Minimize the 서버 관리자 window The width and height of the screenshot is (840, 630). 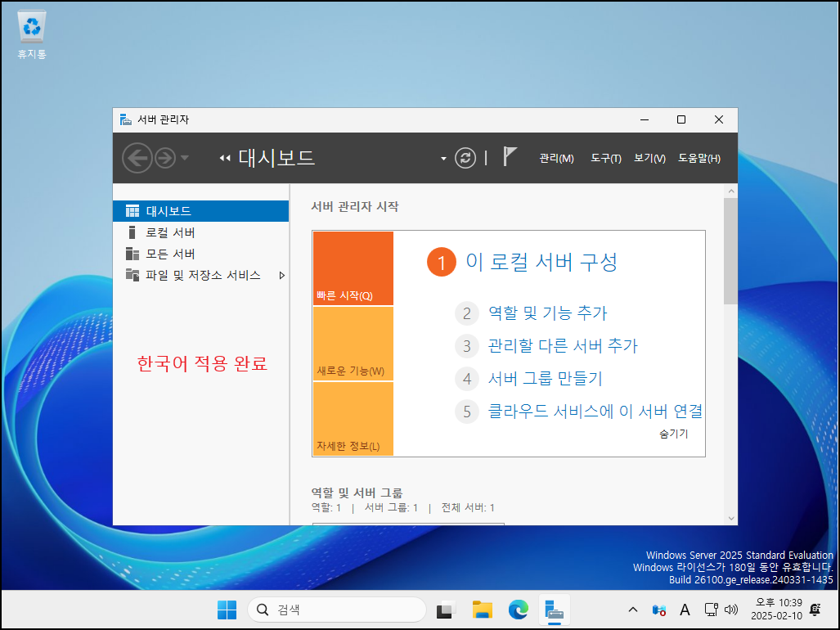click(x=645, y=119)
